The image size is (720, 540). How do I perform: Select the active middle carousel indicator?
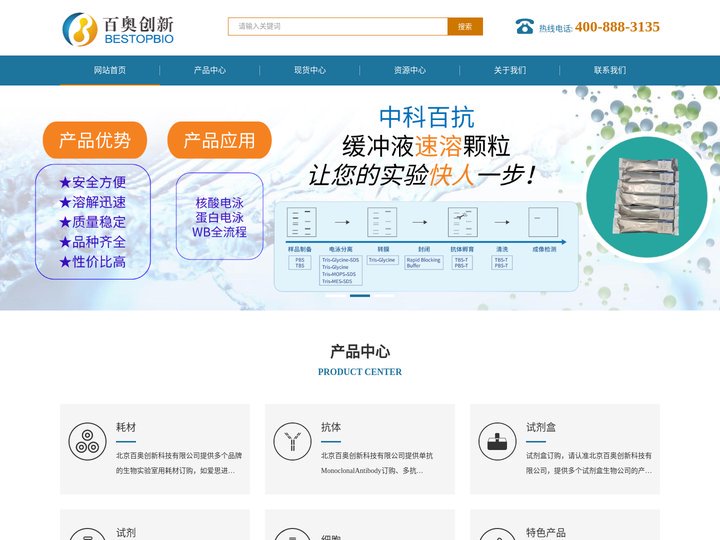(360, 296)
